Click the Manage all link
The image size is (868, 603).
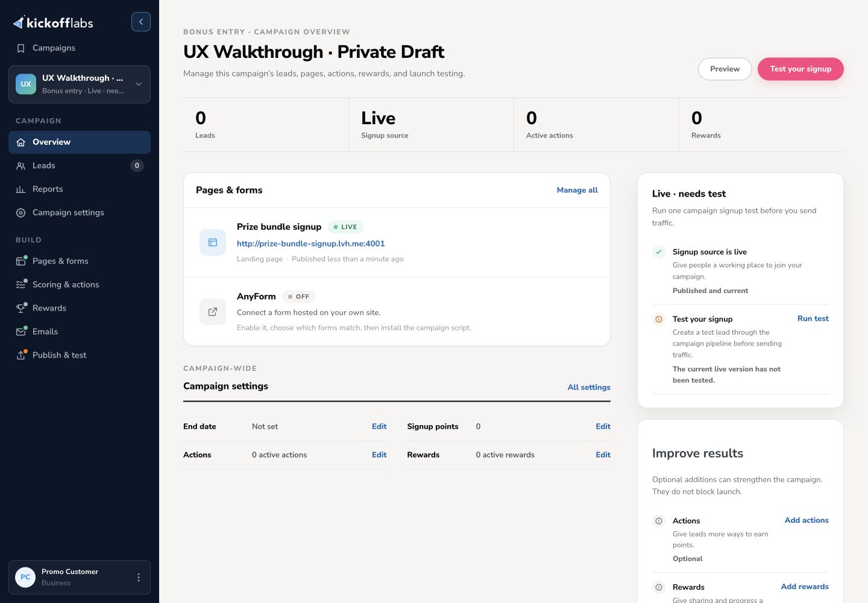click(577, 190)
